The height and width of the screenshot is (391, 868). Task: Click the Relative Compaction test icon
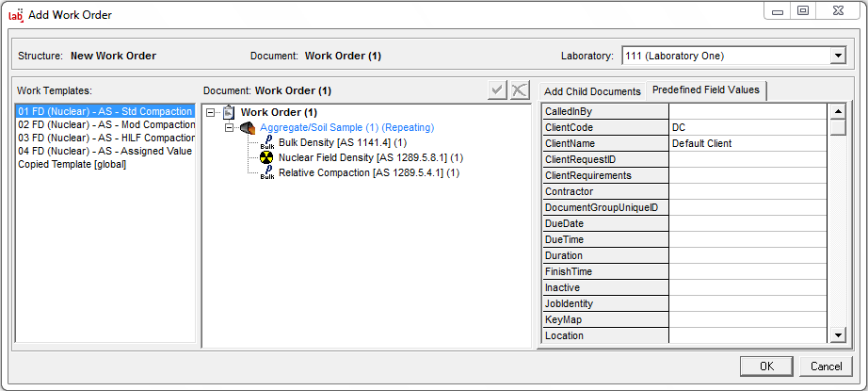click(266, 172)
